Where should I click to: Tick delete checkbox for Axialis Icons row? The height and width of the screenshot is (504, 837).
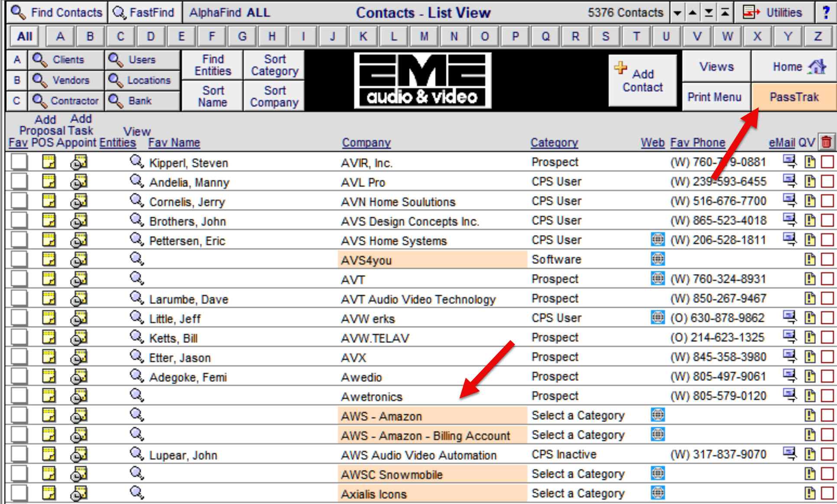click(x=827, y=493)
